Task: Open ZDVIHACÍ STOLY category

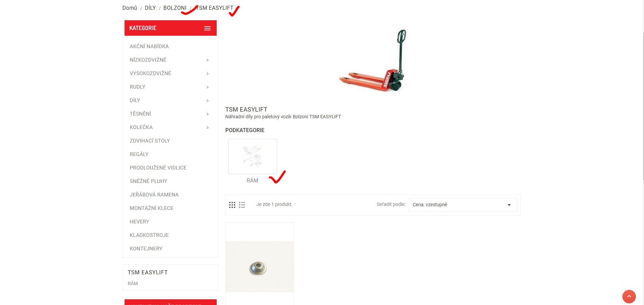Action: [150, 141]
